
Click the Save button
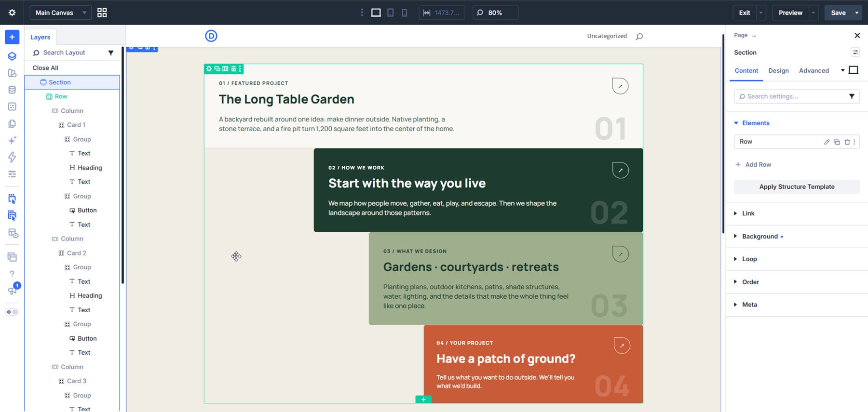click(x=838, y=13)
